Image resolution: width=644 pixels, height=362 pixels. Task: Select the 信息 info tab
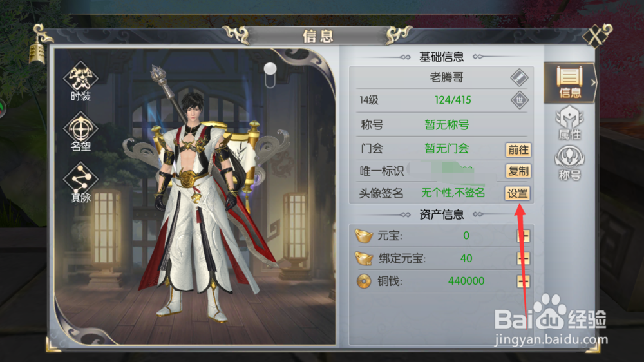click(x=570, y=82)
